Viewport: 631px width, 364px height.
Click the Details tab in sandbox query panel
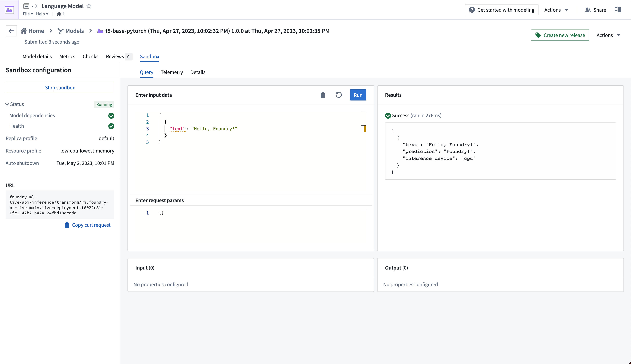[198, 72]
